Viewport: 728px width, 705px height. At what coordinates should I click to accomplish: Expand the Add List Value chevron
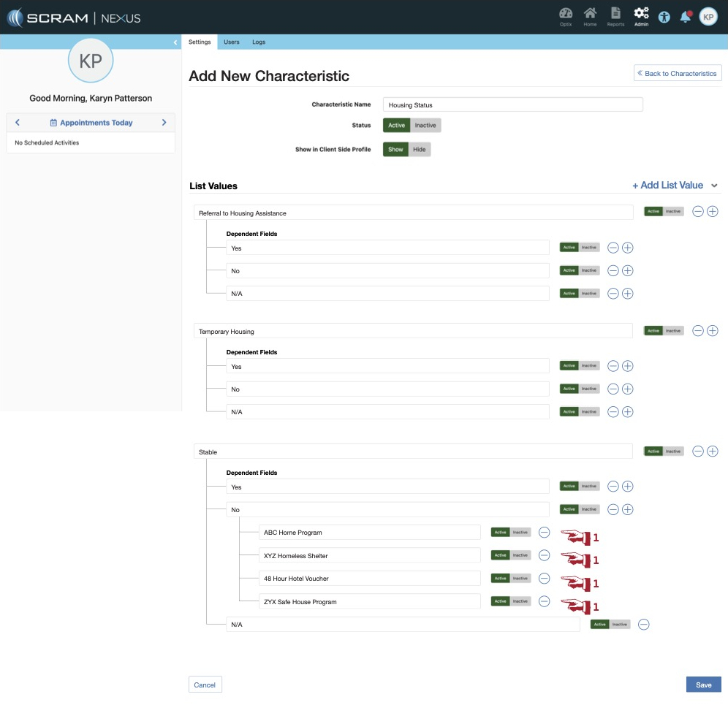714,186
